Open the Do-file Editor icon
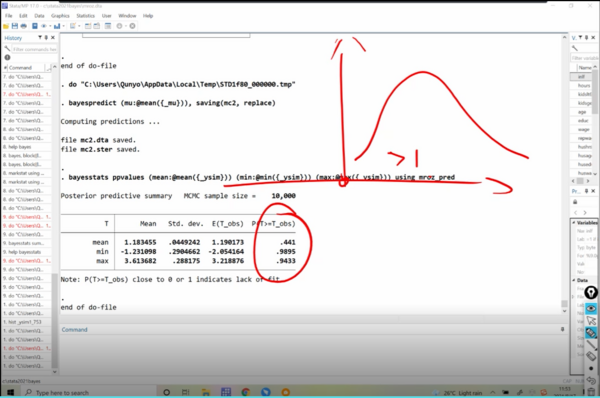Screen dimensions: 600x398 pyautogui.click(x=72, y=26)
